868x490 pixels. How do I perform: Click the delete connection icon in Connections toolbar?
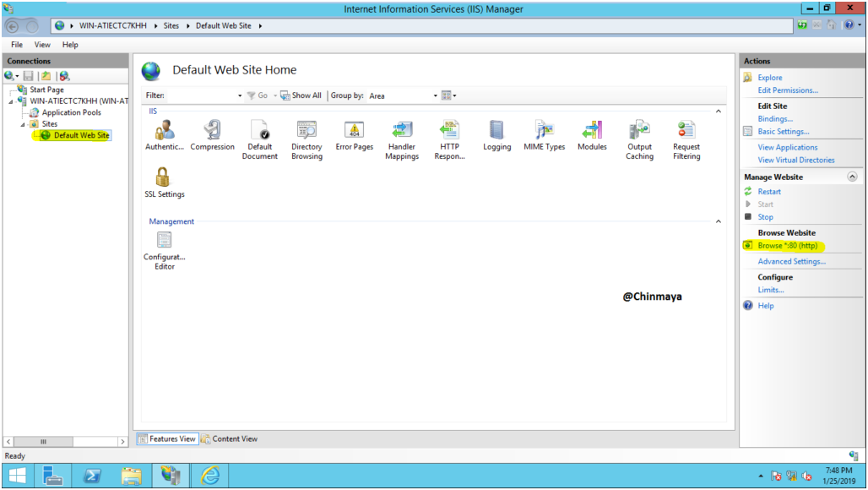coord(64,76)
